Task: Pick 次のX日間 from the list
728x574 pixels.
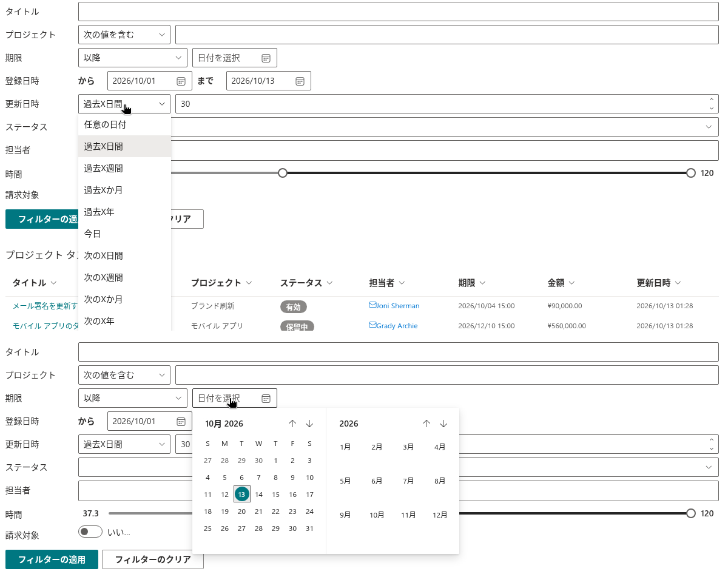Action: (124, 255)
